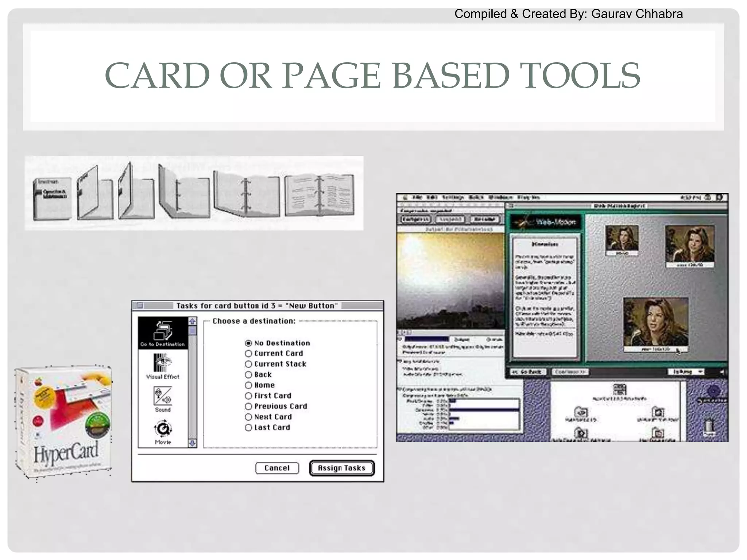
Task: Click the first button above the sunset preview
Action: click(416, 219)
